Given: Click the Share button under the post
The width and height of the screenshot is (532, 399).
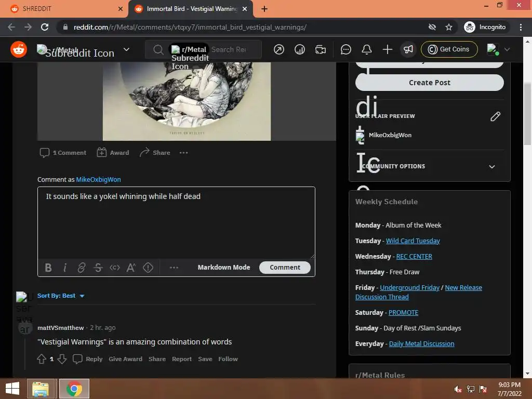Looking at the screenshot, I should [x=155, y=153].
